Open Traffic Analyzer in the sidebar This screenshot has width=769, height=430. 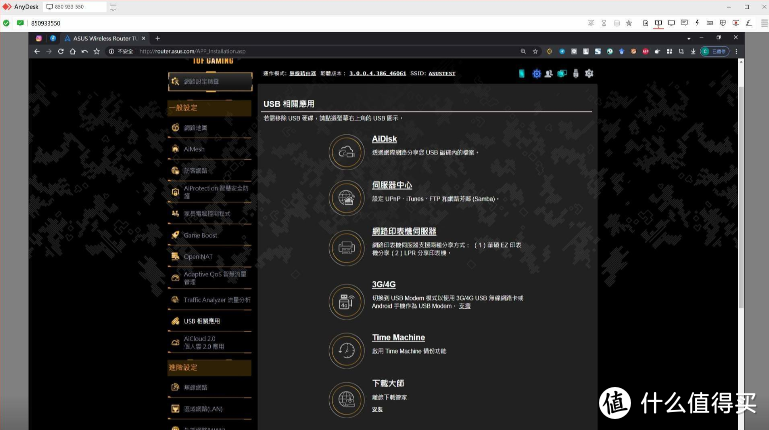click(210, 300)
